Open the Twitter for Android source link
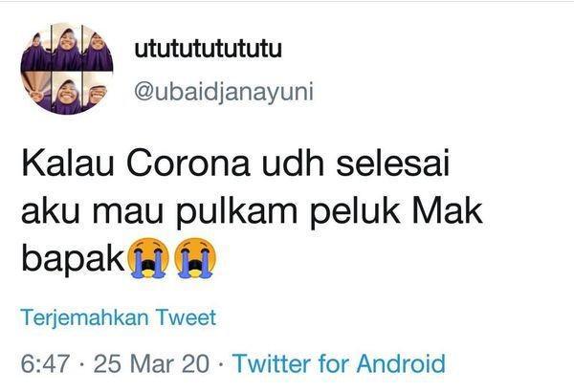Image resolution: width=574 pixels, height=392 pixels. click(339, 363)
